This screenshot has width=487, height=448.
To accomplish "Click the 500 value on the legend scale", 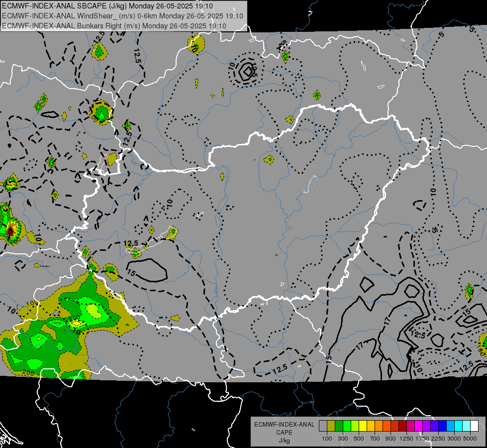I will [x=359, y=439].
